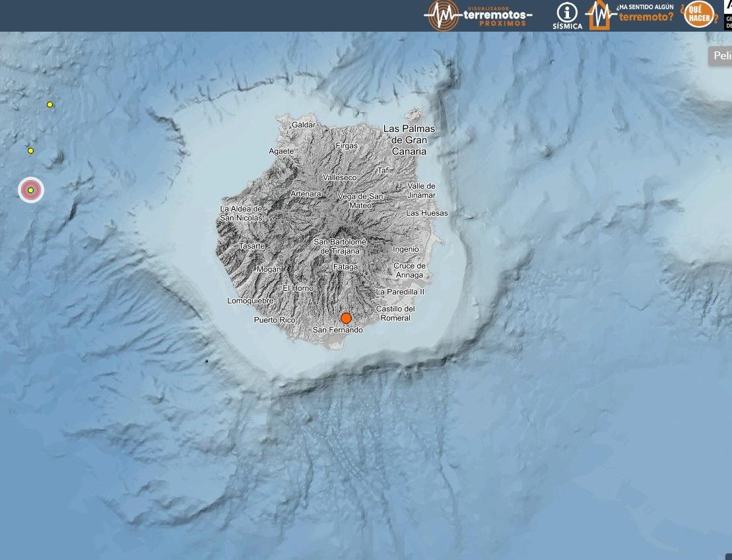Click the '¿Ha sentido algún terremoto?' house icon
732x560 pixels.
599,15
